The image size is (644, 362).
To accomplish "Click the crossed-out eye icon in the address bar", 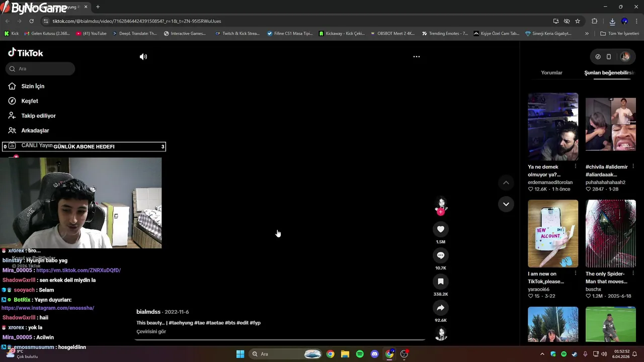I will (567, 21).
